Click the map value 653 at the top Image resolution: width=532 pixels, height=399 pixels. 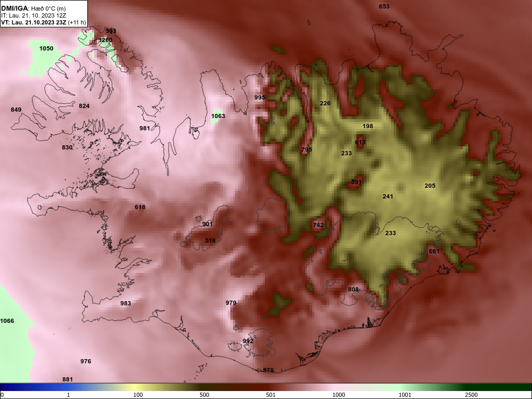click(384, 6)
